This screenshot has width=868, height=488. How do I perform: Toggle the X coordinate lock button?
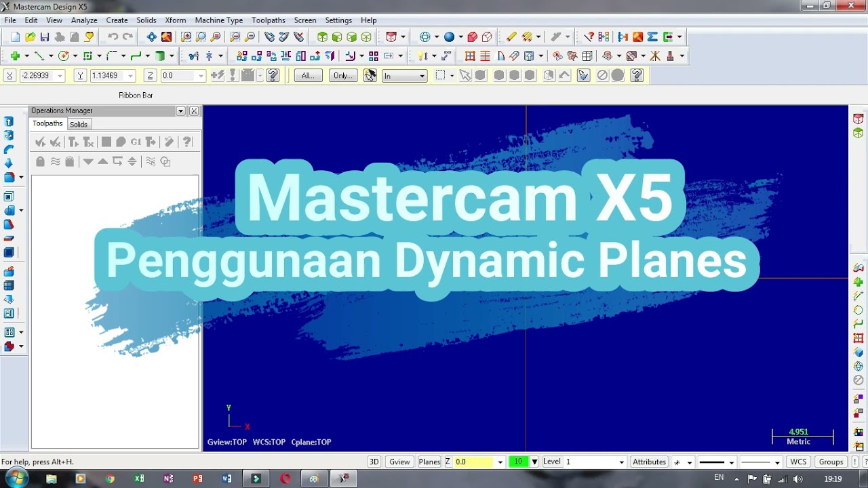[9, 75]
